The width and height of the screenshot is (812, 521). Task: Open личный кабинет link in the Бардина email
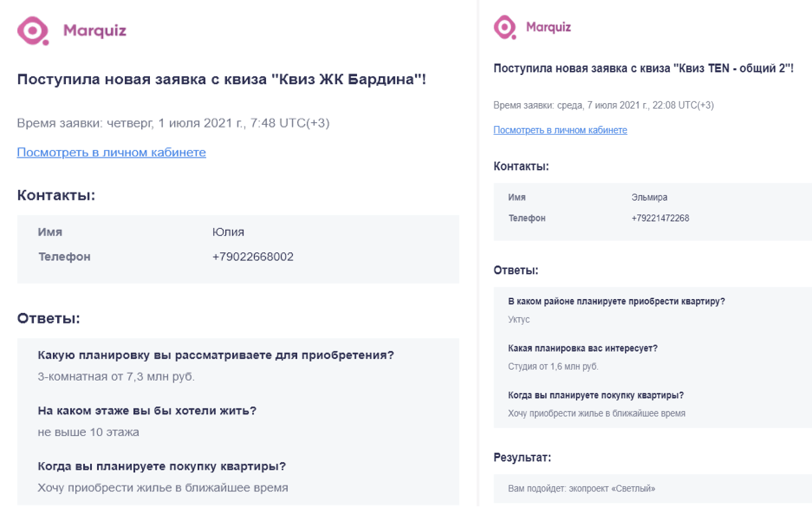click(111, 153)
